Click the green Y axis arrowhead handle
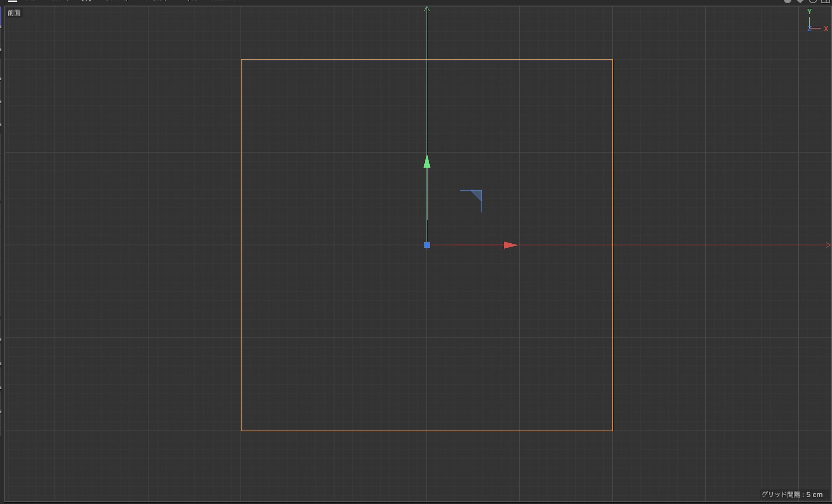The width and height of the screenshot is (832, 504). 427,162
